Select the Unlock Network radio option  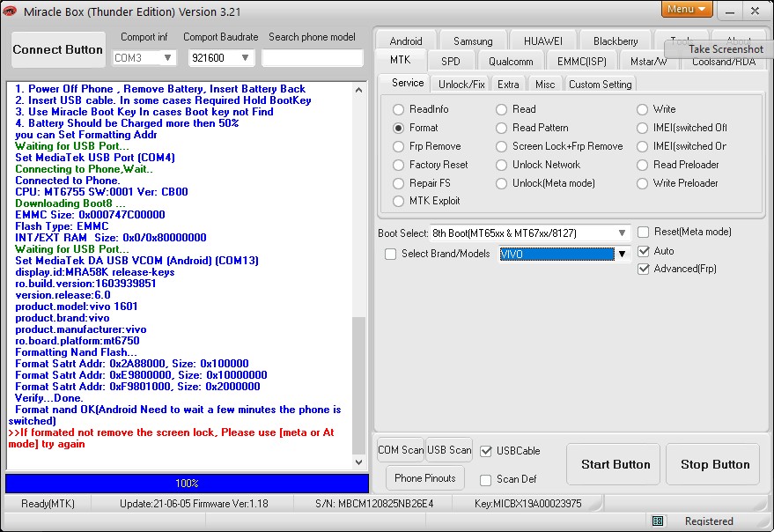pyautogui.click(x=502, y=165)
